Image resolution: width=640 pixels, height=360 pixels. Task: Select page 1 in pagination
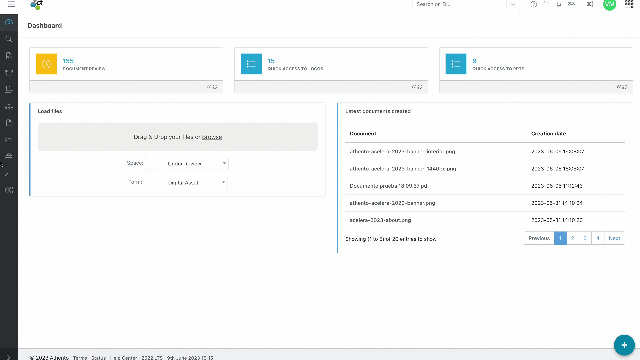pos(560,238)
